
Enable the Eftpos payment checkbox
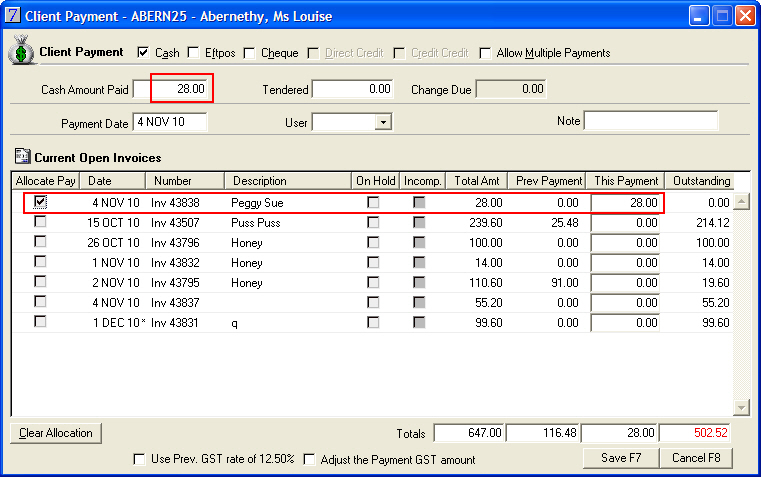tap(193, 52)
